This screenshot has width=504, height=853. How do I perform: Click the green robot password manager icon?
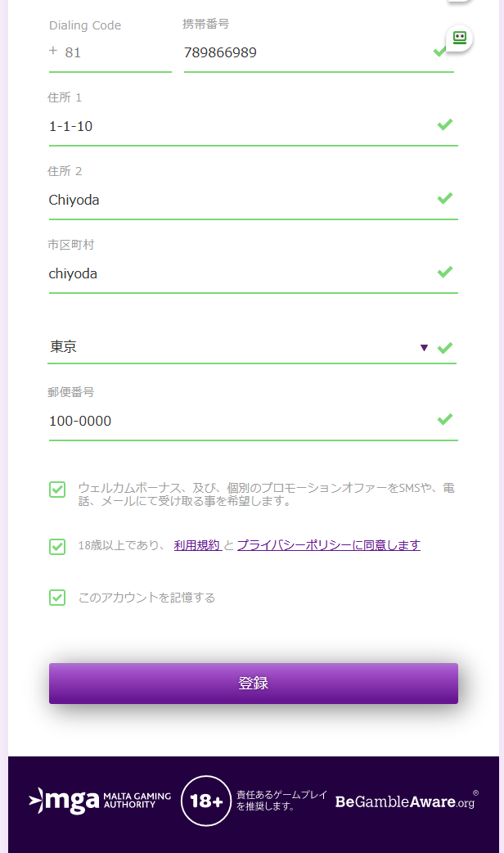click(x=460, y=38)
